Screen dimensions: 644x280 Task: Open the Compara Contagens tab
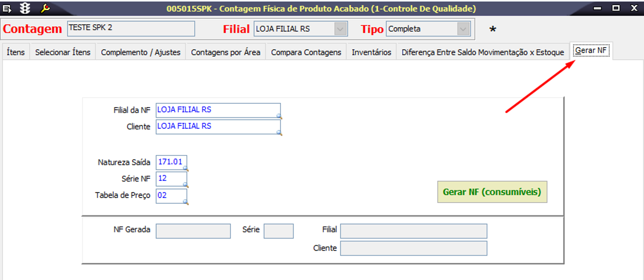(x=306, y=52)
